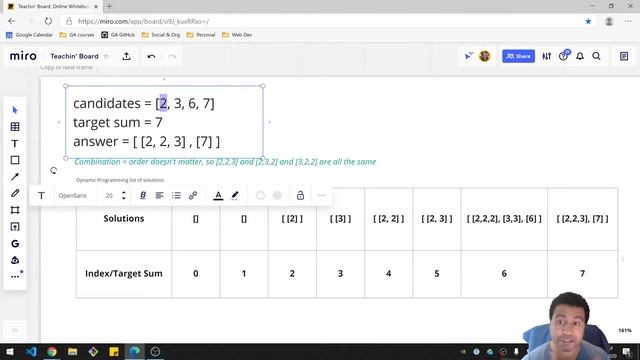The width and height of the screenshot is (640, 360).
Task: Open a new browser tab
Action: (x=109, y=6)
